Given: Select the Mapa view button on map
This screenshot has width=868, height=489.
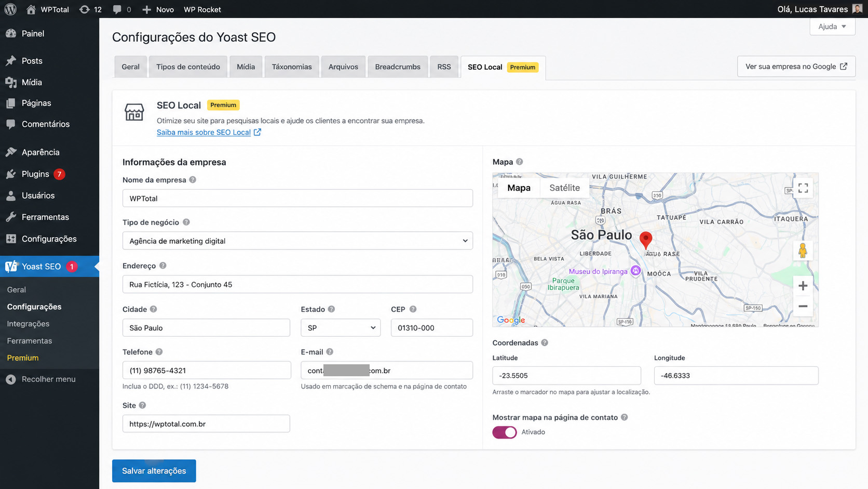Looking at the screenshot, I should (x=519, y=188).
